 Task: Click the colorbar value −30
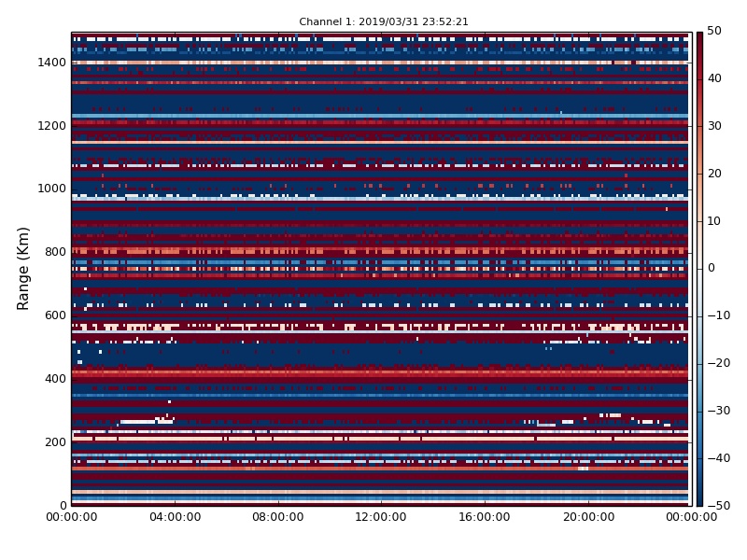[x=718, y=411]
